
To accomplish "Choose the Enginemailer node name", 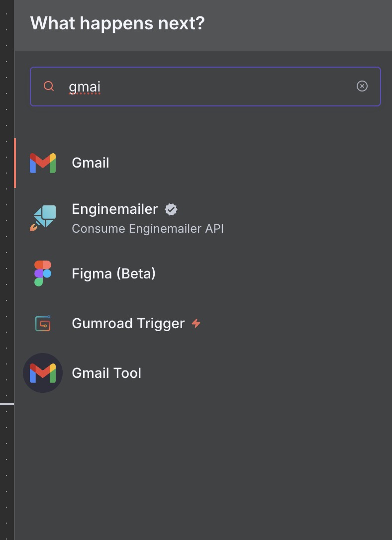I will tap(115, 209).
